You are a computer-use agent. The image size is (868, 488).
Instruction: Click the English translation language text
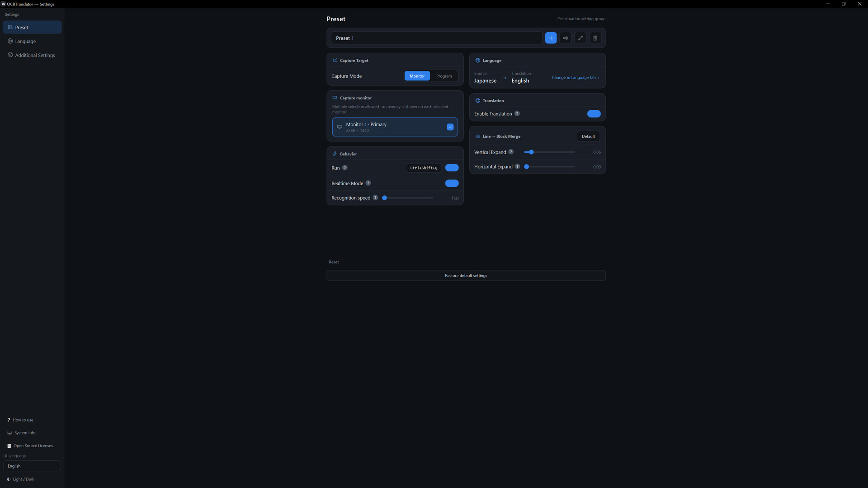pos(520,80)
